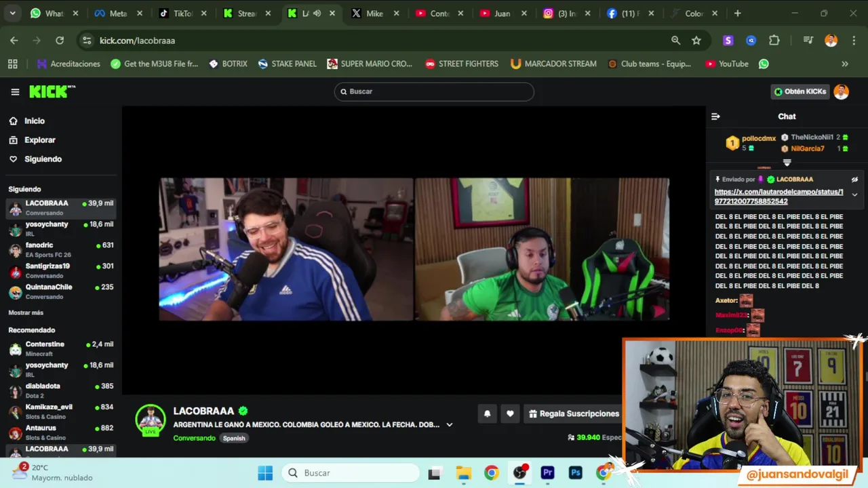Screen dimensions: 868x488
Task: Open the MARCADOR STREAM bookmark
Action: tap(553, 64)
